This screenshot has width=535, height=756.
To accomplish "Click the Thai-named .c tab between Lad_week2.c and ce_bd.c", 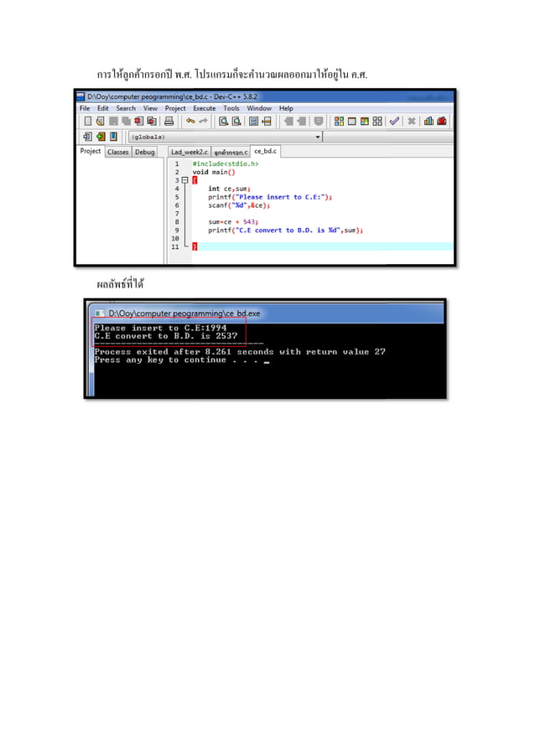I will pyautogui.click(x=231, y=152).
